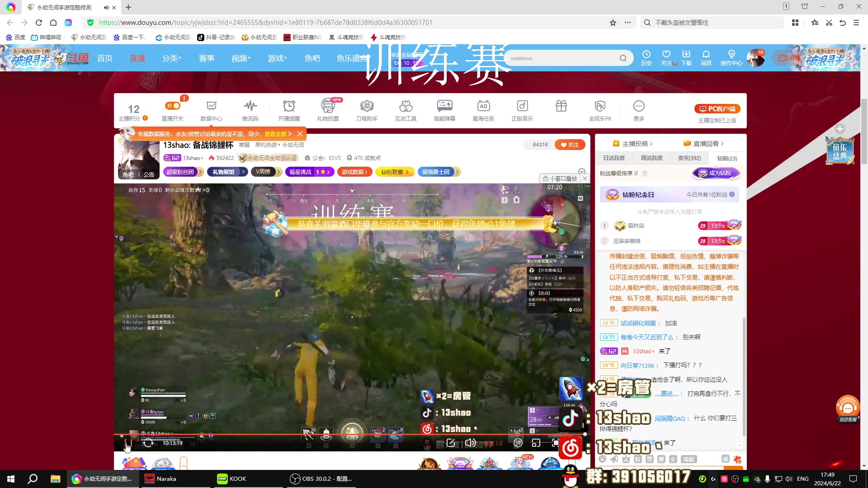868x488 pixels.
Task: Open 下载 download icon in header
Action: pos(686,58)
